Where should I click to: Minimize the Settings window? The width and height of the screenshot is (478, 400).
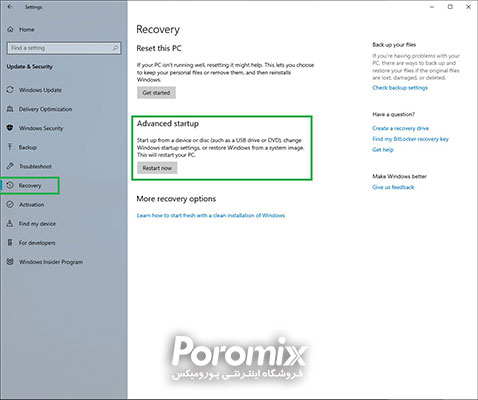click(432, 7)
